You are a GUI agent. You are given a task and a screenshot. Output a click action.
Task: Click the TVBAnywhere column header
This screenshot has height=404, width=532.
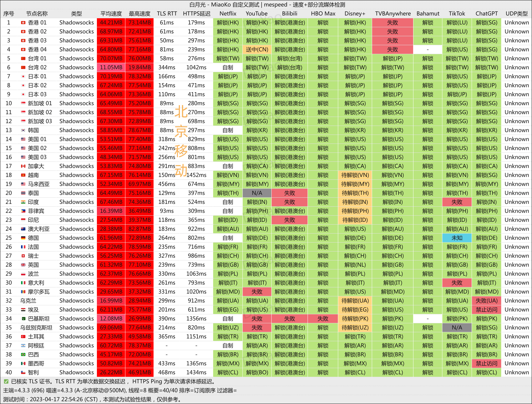coord(393,13)
